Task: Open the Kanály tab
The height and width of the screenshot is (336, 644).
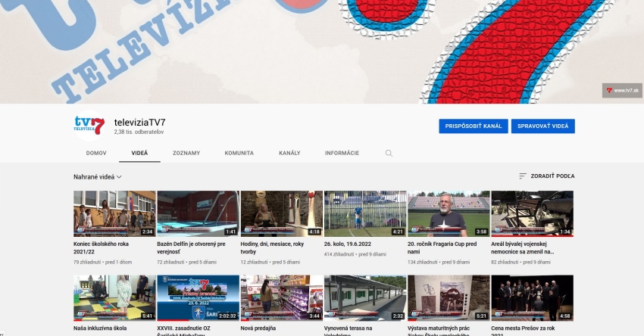Action: [289, 153]
